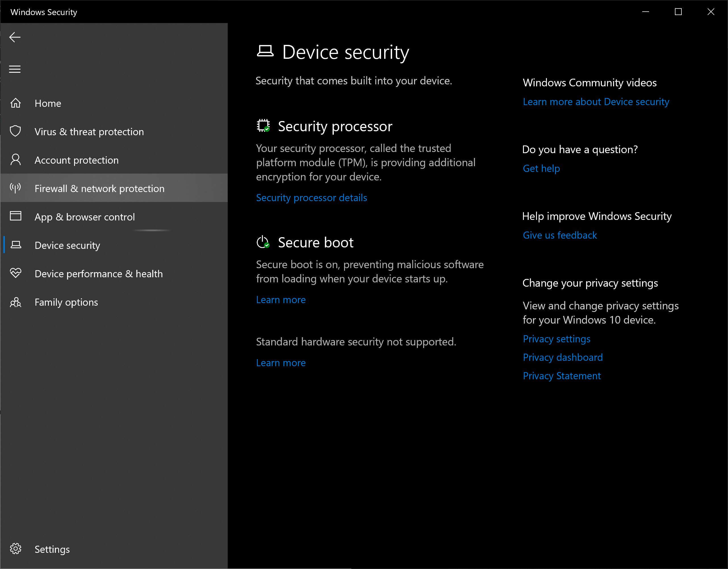Click the Device performance heart icon
This screenshot has height=569, width=728.
pos(15,273)
